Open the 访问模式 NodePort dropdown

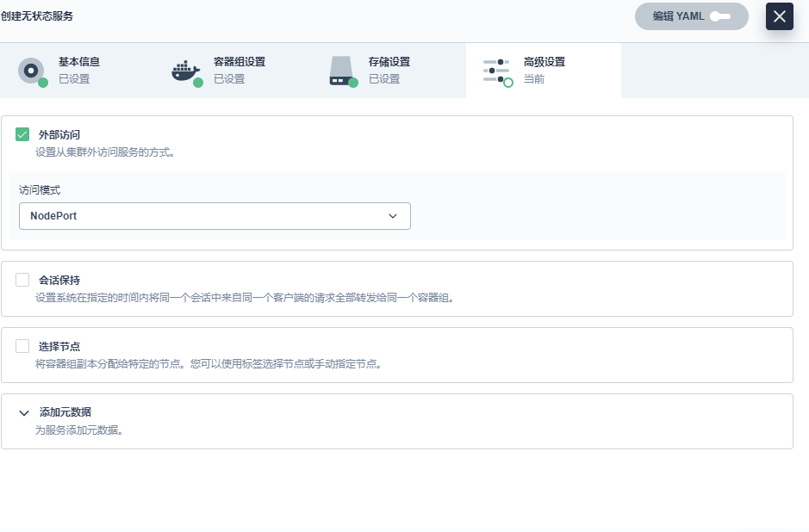click(214, 216)
